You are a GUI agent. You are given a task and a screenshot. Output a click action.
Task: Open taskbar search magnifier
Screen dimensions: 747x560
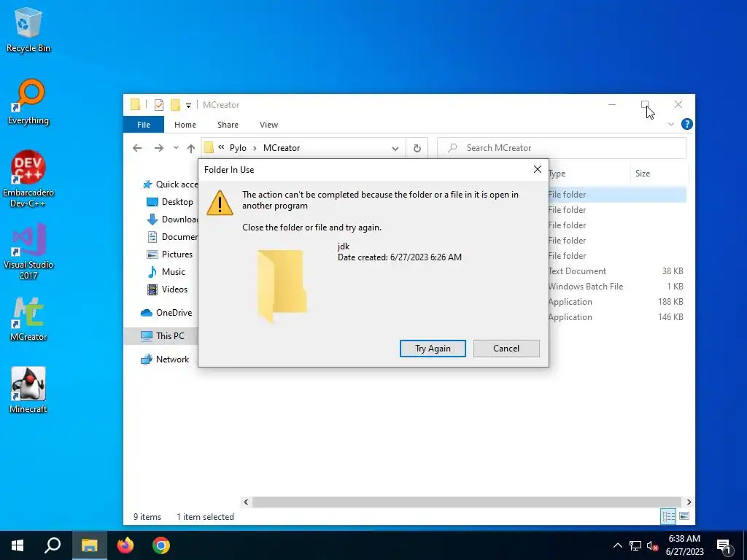tap(53, 545)
